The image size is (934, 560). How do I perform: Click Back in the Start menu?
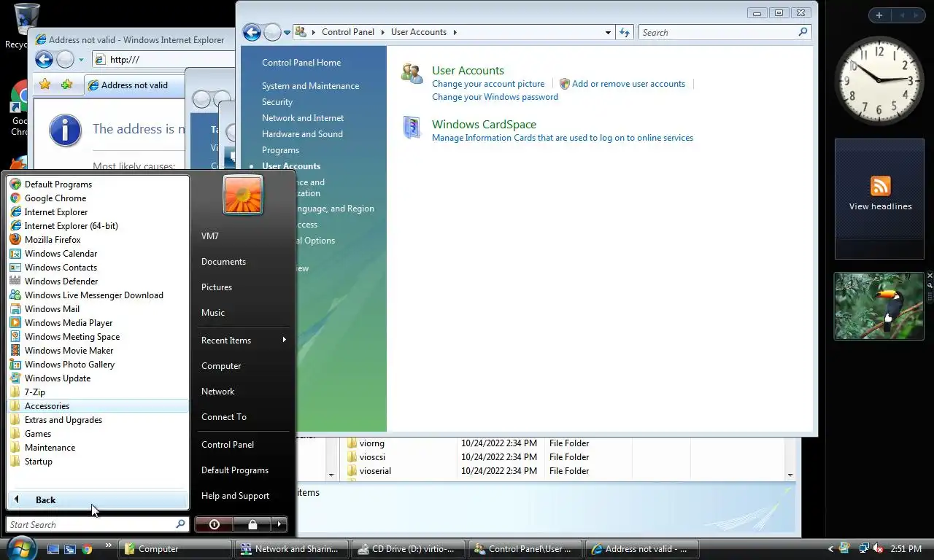pyautogui.click(x=98, y=500)
